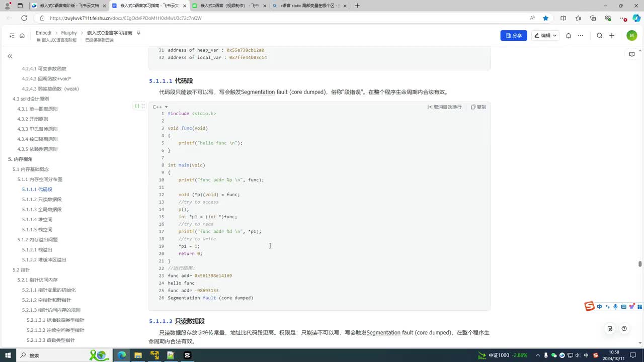Viewport: 644px width, 362px height.
Task: Go to Embedi breadcrumb
Action: [44, 33]
